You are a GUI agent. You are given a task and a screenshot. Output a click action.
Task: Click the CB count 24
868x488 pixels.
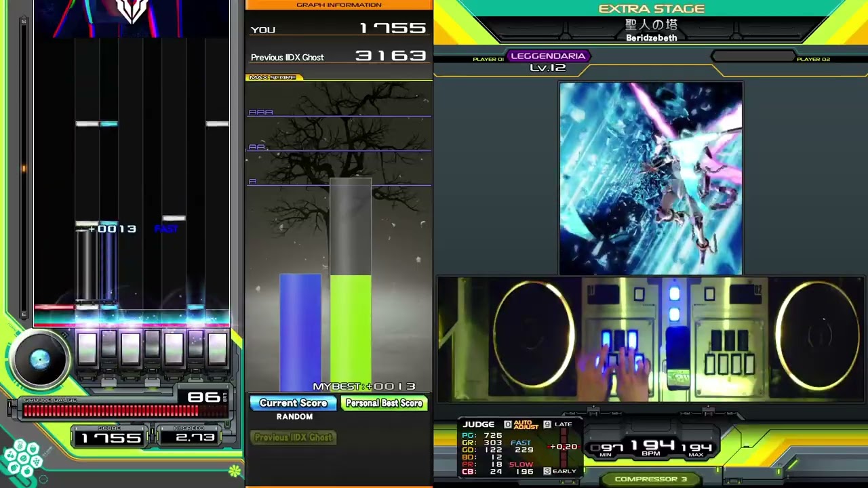pyautogui.click(x=496, y=471)
